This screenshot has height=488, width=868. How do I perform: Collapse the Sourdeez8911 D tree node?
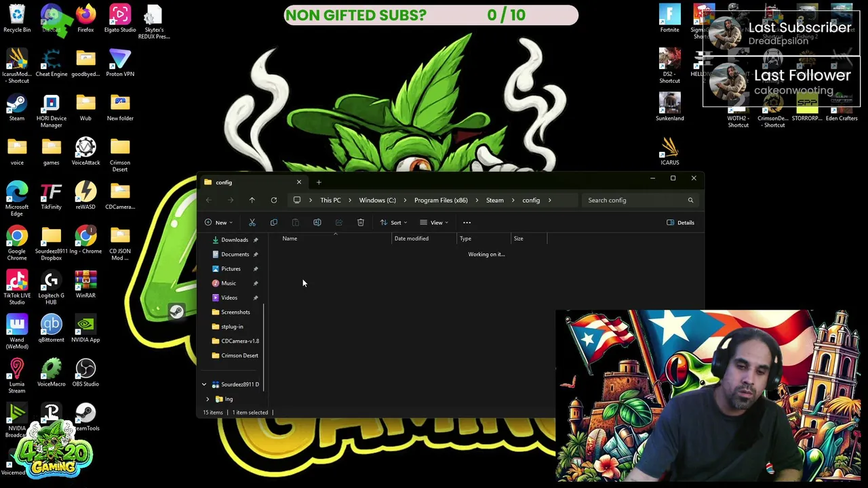tap(204, 384)
